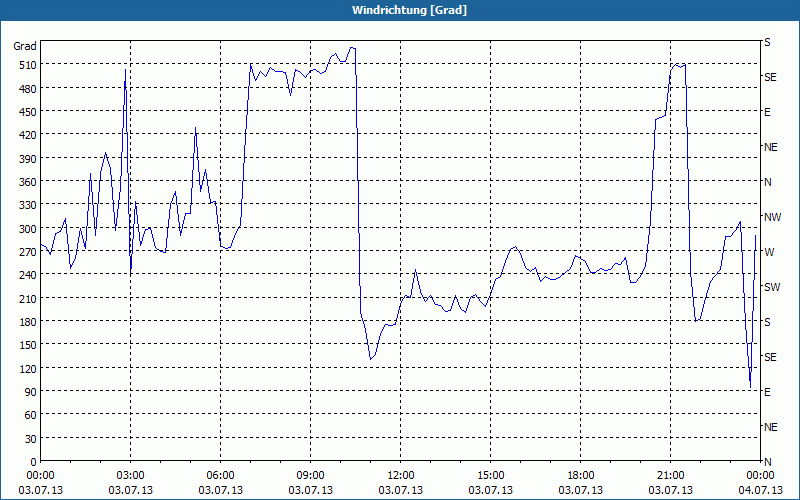The image size is (800, 500).
Task: Select the 330 degree axis label
Action: coord(28,205)
